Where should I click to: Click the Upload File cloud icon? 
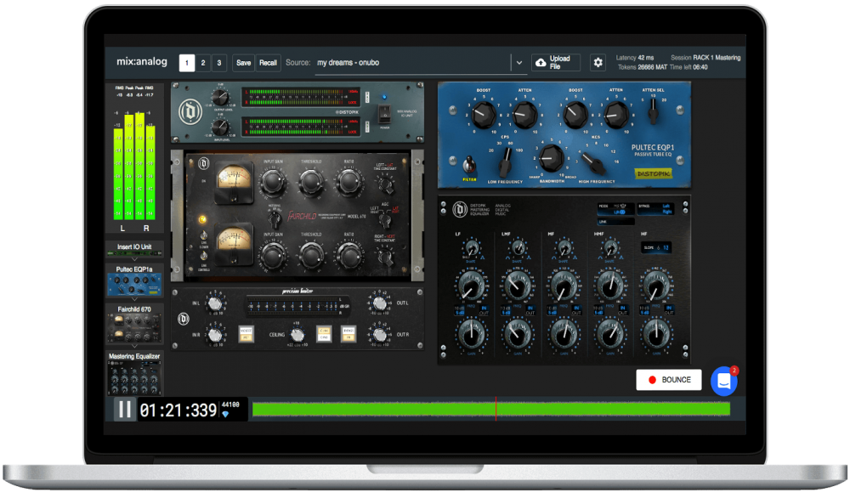[x=541, y=63]
